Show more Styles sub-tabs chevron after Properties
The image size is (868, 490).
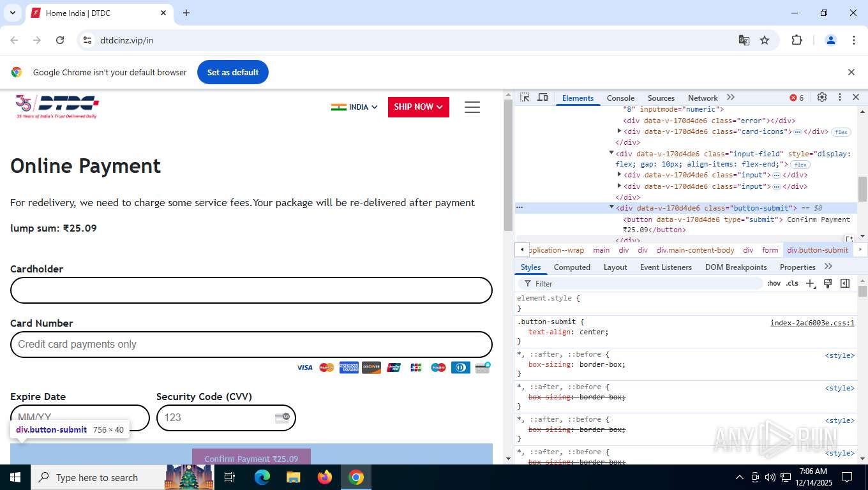(828, 267)
